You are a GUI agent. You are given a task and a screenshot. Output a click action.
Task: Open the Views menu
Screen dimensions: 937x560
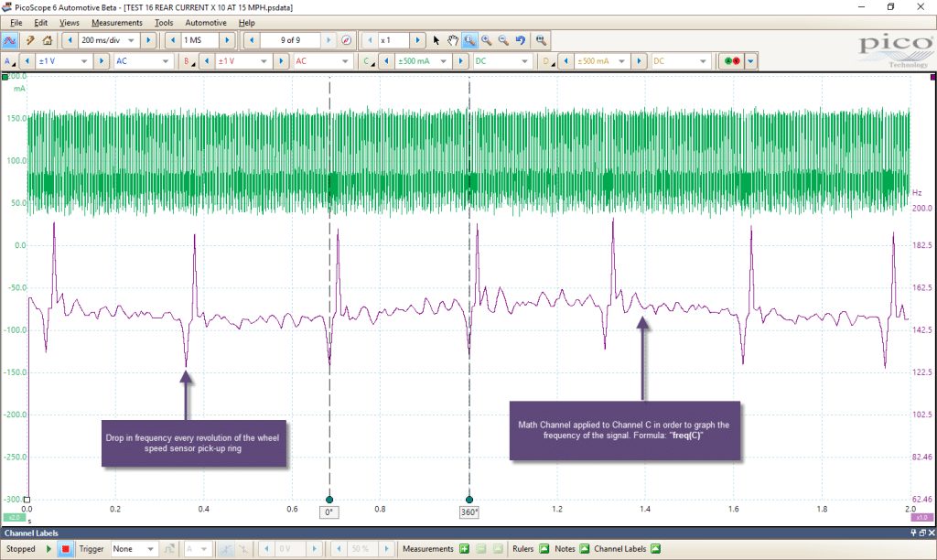pos(70,23)
